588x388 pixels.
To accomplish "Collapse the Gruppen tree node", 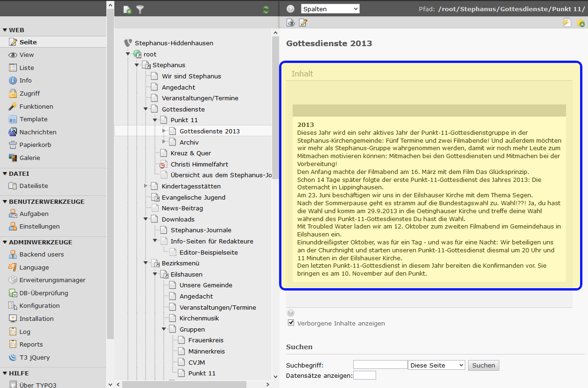I will 164,329.
